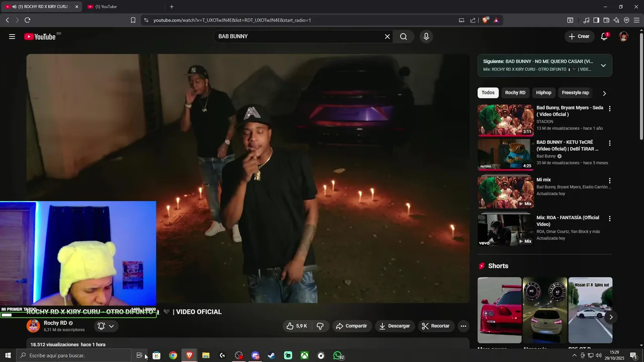
Task: Click the magnifier search button
Action: [x=404, y=37]
